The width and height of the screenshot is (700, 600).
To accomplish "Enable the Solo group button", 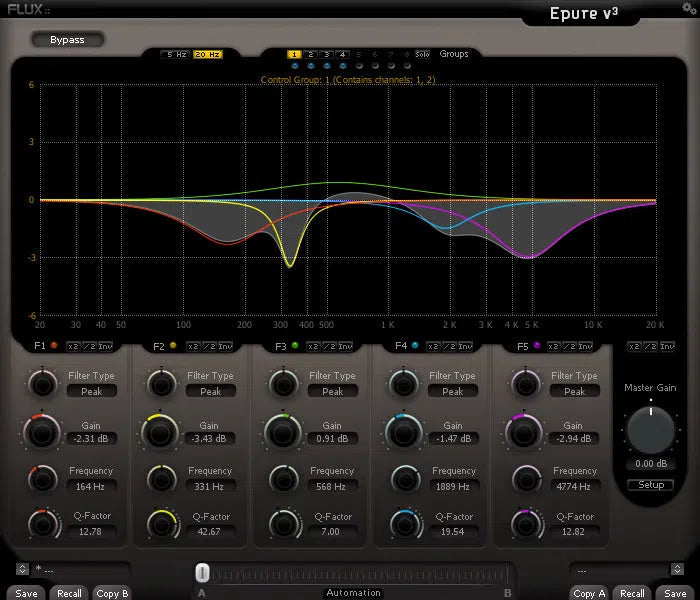I will 422,54.
